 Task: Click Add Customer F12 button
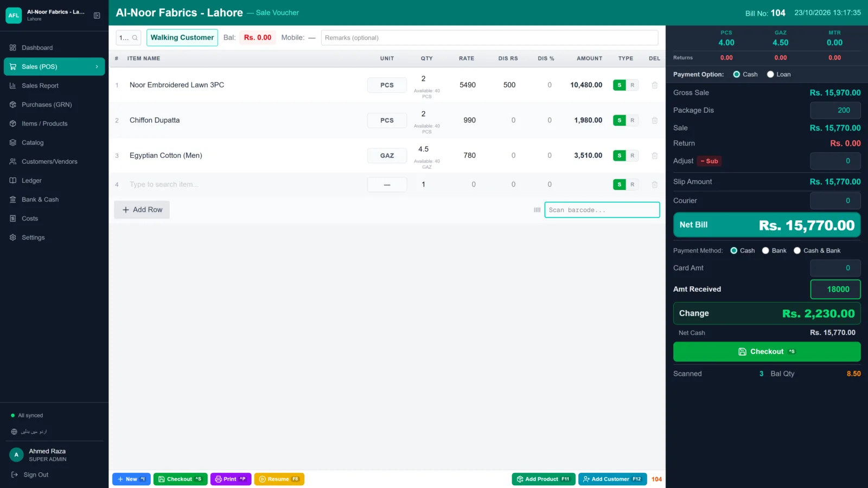[612, 479]
